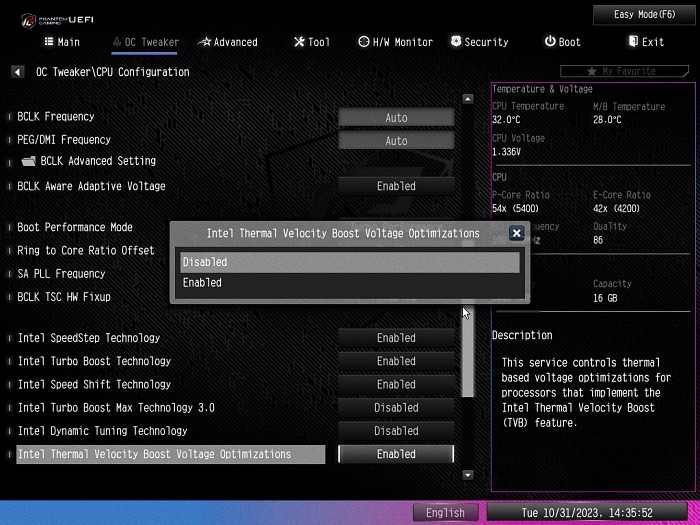Image resolution: width=700 pixels, height=525 pixels.
Task: Select Enabled in the popup list
Action: click(350, 283)
